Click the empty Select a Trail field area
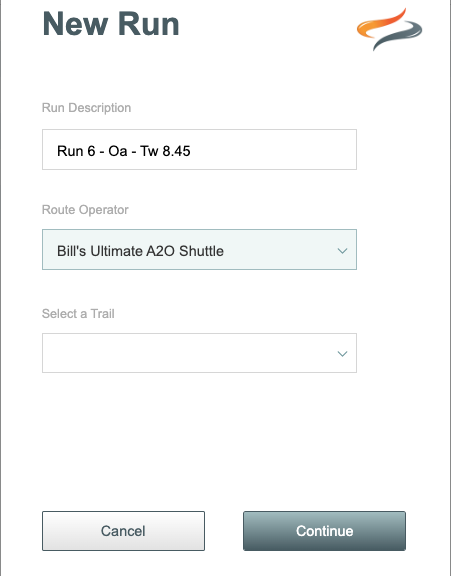 click(187, 353)
